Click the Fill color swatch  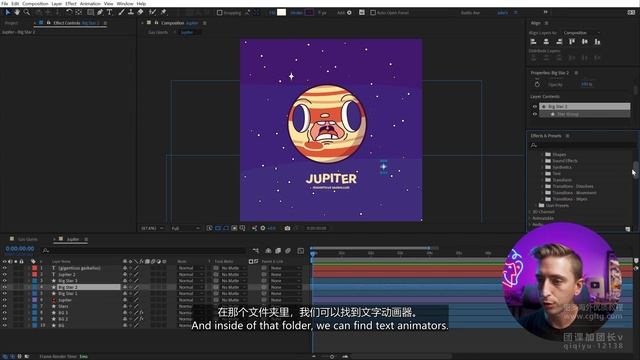(281, 12)
